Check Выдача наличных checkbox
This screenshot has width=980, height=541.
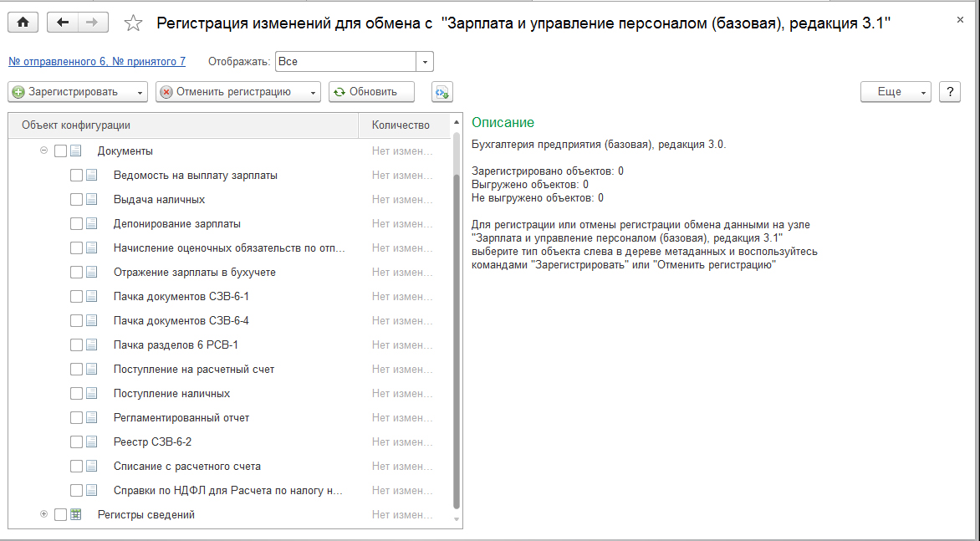click(76, 200)
